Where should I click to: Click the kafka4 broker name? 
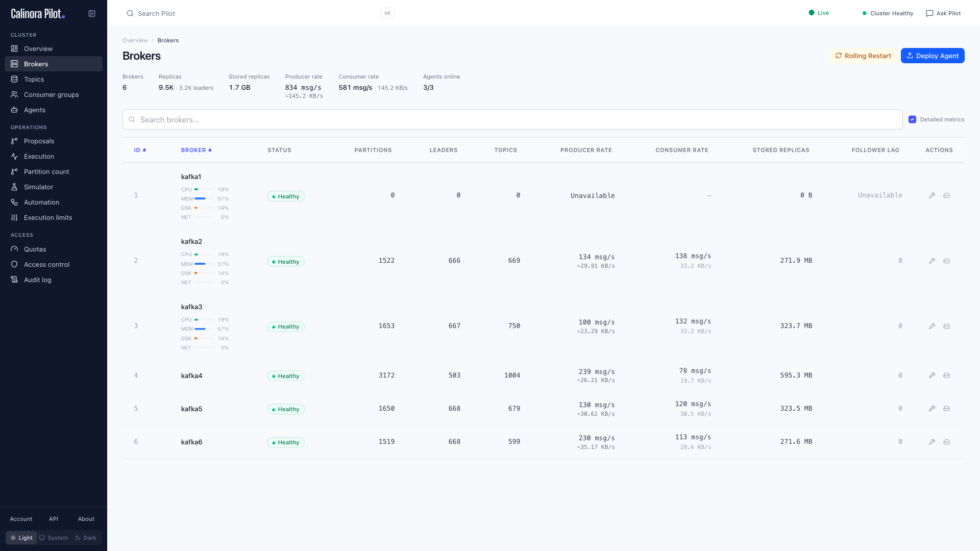point(191,375)
